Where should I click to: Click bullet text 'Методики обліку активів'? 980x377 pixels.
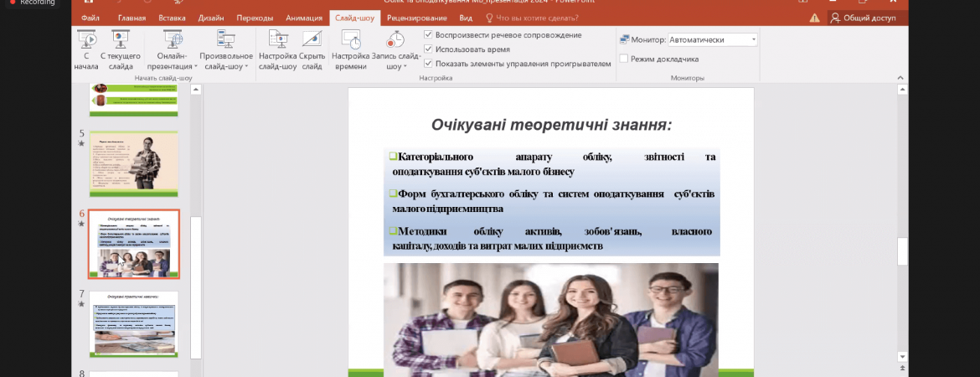pyautogui.click(x=481, y=232)
